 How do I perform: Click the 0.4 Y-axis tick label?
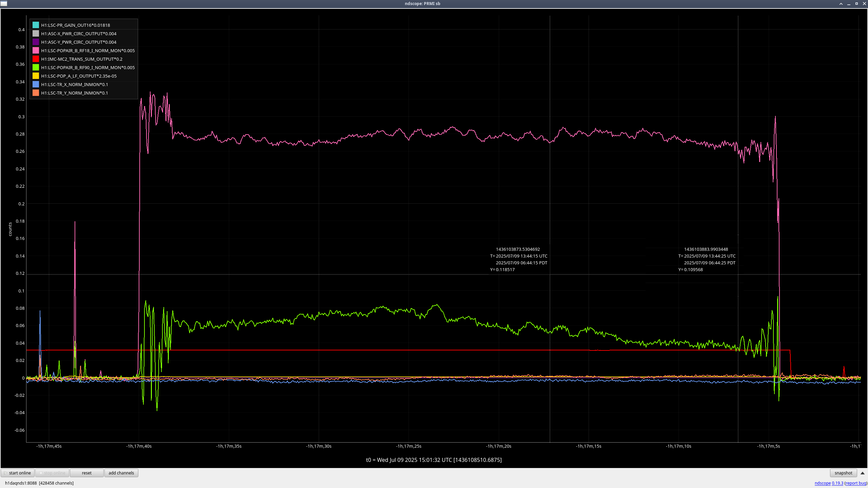pos(21,29)
